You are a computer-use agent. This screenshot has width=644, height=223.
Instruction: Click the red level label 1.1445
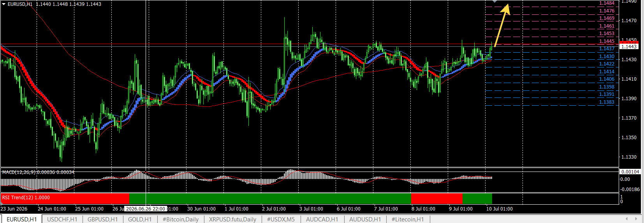[607, 41]
